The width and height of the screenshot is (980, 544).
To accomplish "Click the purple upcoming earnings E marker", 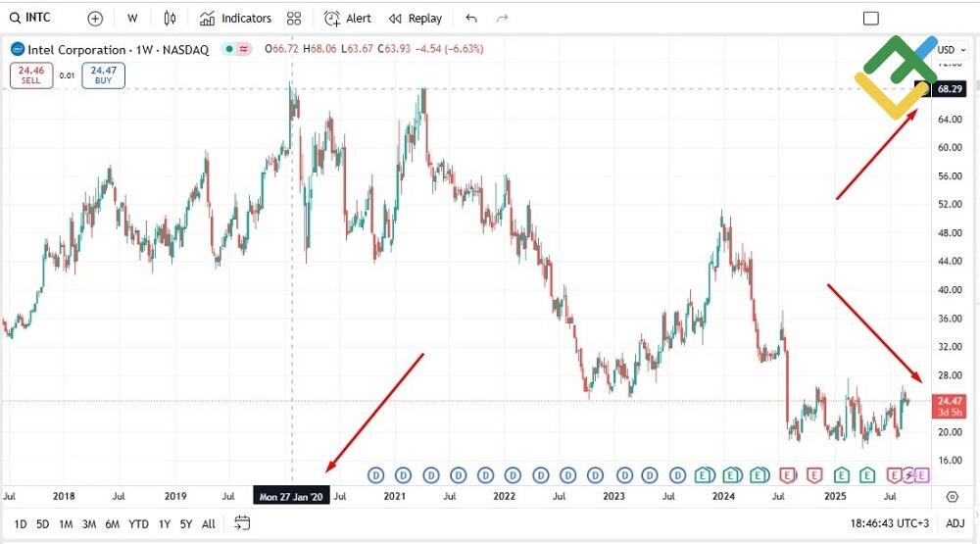I will [921, 475].
